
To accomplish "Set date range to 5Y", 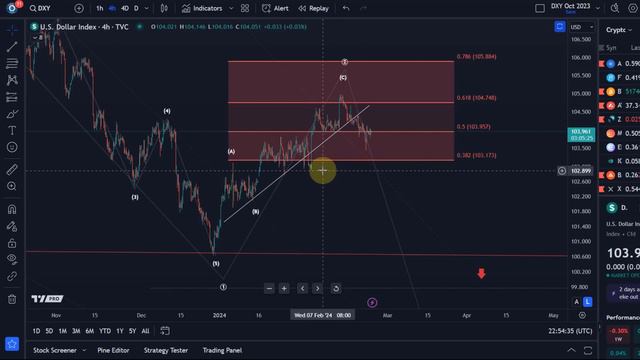I will pyautogui.click(x=132, y=331).
